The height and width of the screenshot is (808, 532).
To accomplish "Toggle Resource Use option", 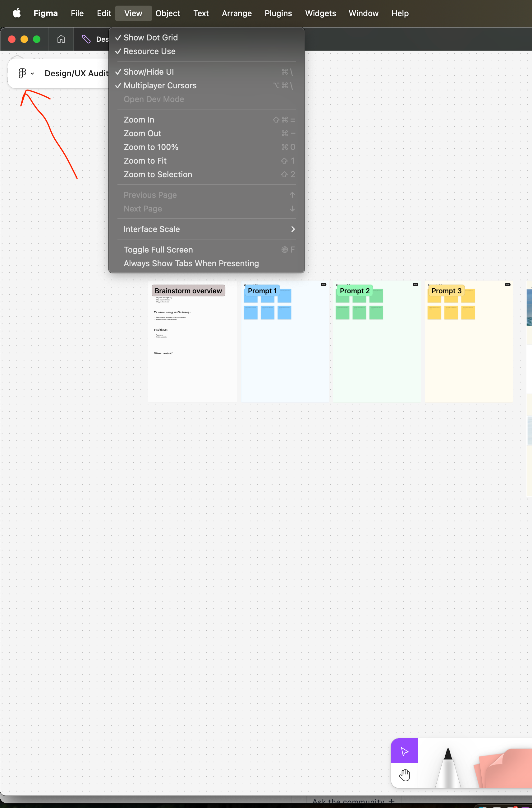I will pyautogui.click(x=207, y=51).
